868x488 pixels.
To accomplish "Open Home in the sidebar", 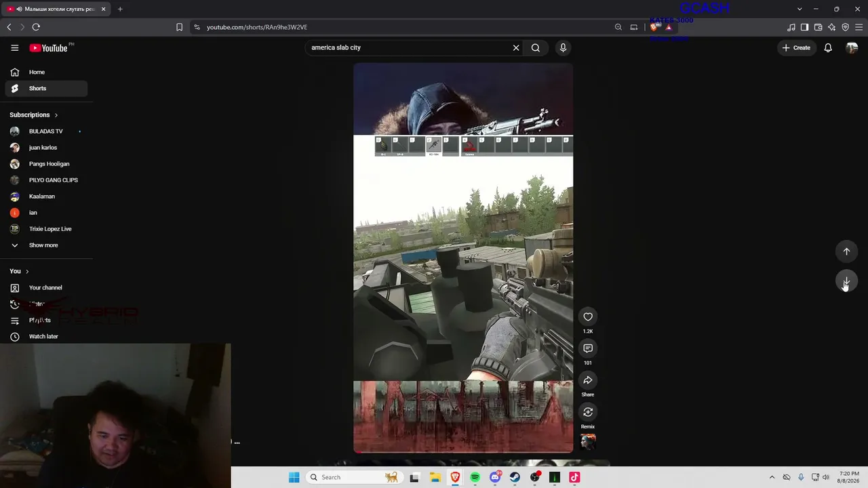I will (x=46, y=72).
